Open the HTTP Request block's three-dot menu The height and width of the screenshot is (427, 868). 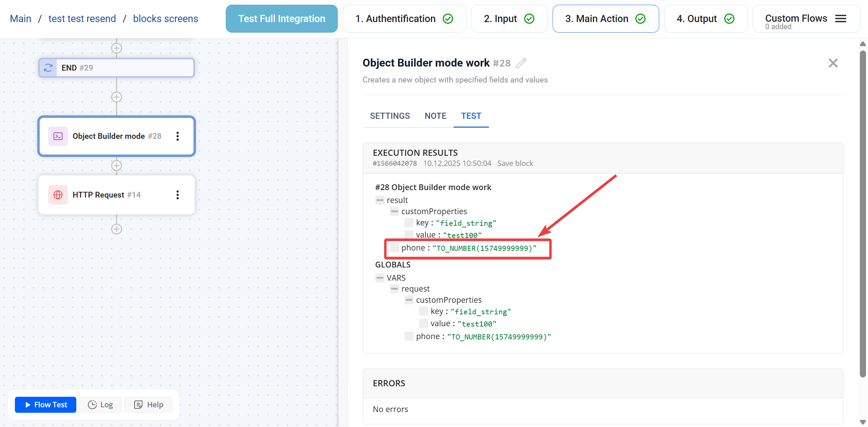tap(177, 195)
